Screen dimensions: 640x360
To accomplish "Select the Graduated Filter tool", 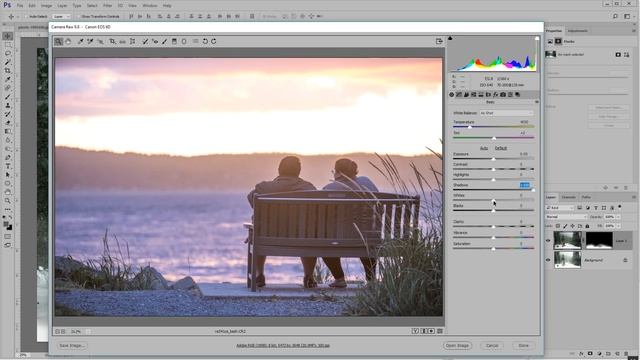I will coord(174,41).
